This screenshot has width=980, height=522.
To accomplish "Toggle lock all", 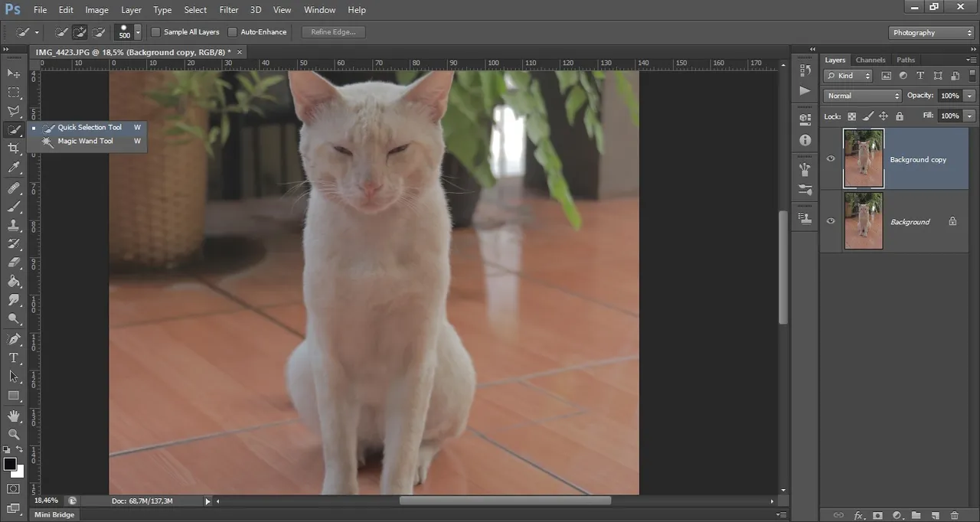I will click(x=900, y=116).
